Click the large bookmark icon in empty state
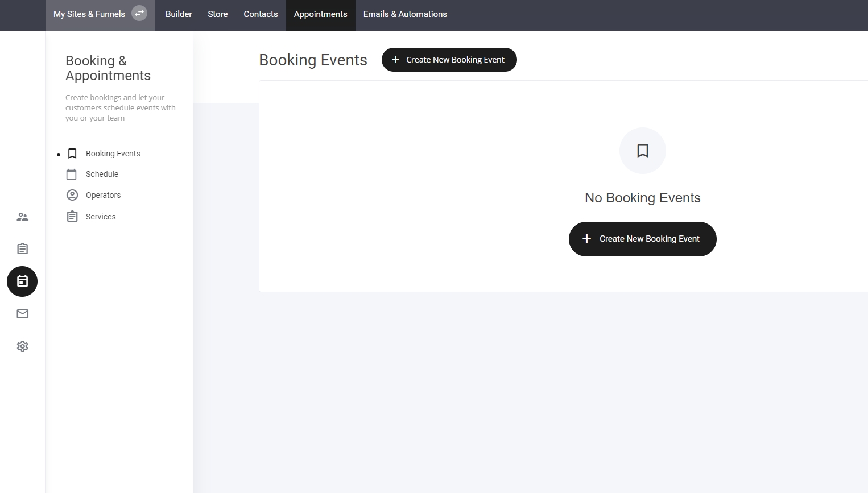This screenshot has width=868, height=493. (x=643, y=151)
